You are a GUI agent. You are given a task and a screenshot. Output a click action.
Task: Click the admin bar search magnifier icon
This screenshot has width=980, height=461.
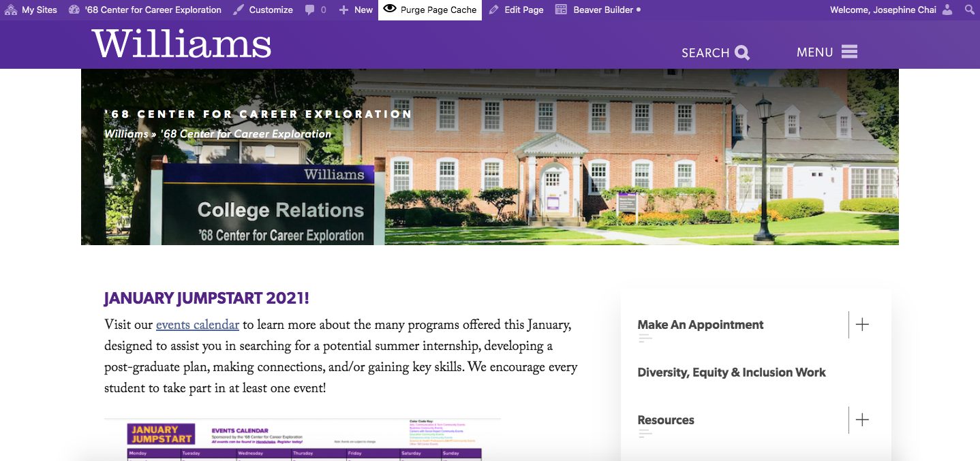point(969,10)
